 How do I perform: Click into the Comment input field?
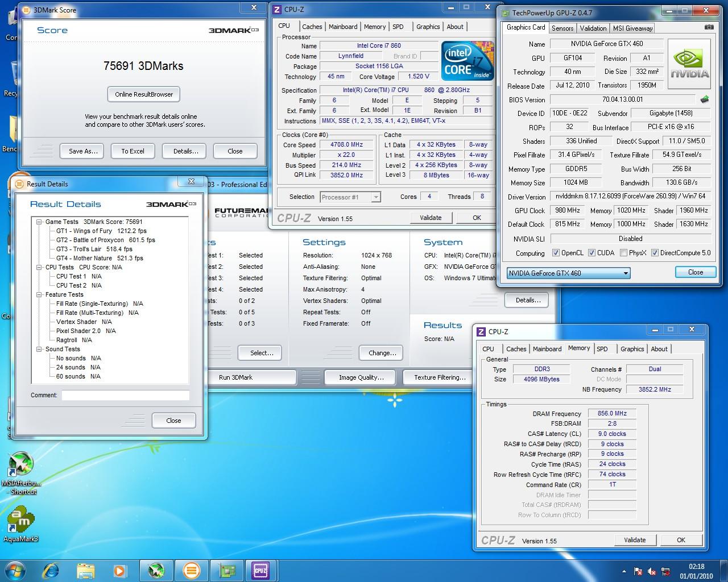click(x=125, y=395)
